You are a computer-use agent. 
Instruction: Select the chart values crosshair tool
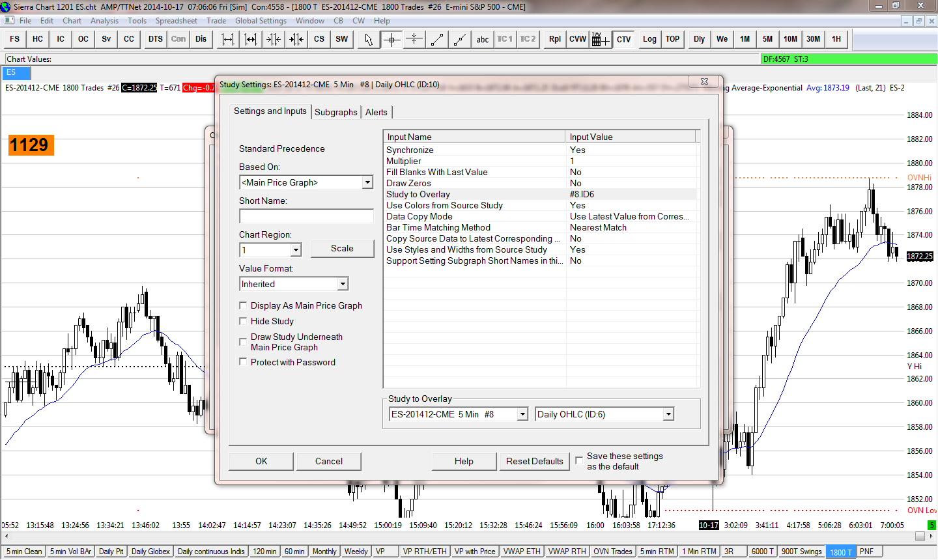[391, 39]
